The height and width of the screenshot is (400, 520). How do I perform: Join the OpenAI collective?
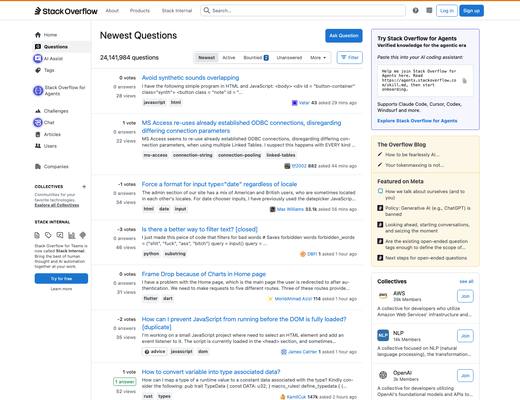pos(465,376)
